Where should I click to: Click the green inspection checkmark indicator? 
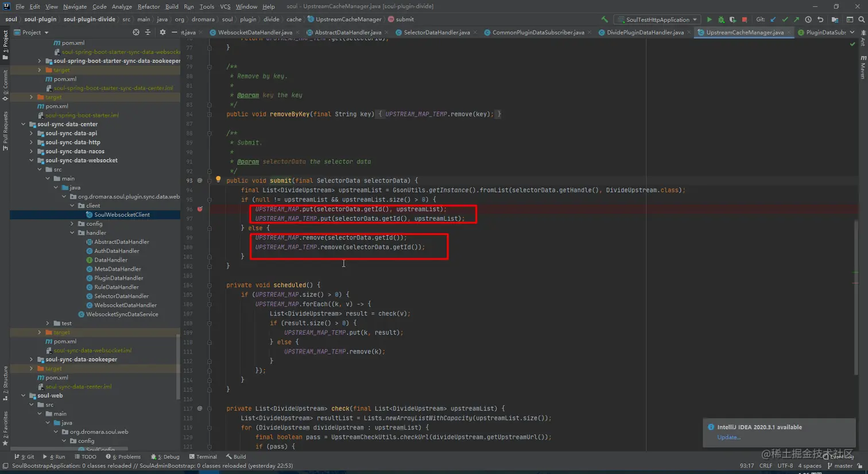click(x=852, y=44)
